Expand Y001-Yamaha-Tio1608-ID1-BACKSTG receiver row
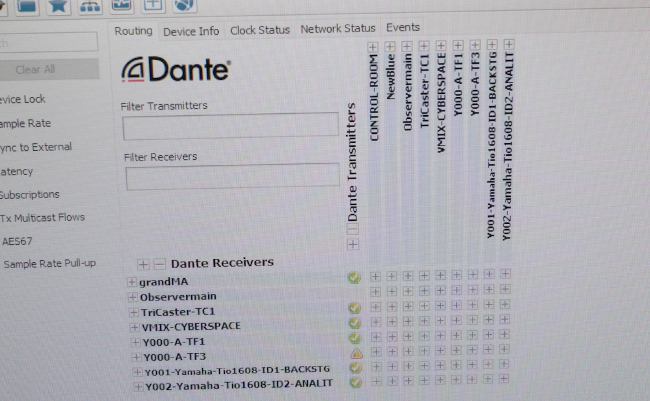Image resolution: width=650 pixels, height=401 pixels. (137, 372)
